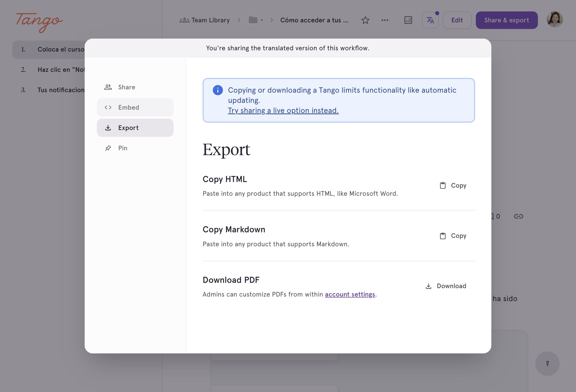
Task: Open the analytics chart icon
Action: pos(408,20)
